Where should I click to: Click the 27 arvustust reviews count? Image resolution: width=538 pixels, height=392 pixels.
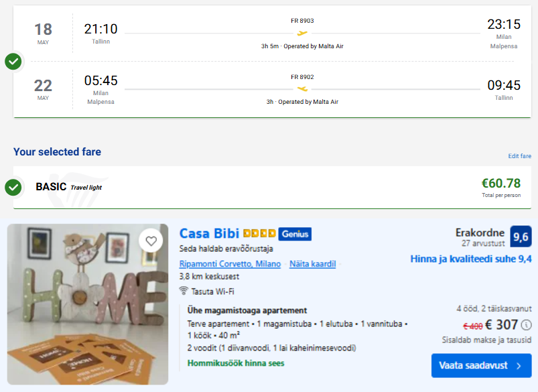point(483,243)
